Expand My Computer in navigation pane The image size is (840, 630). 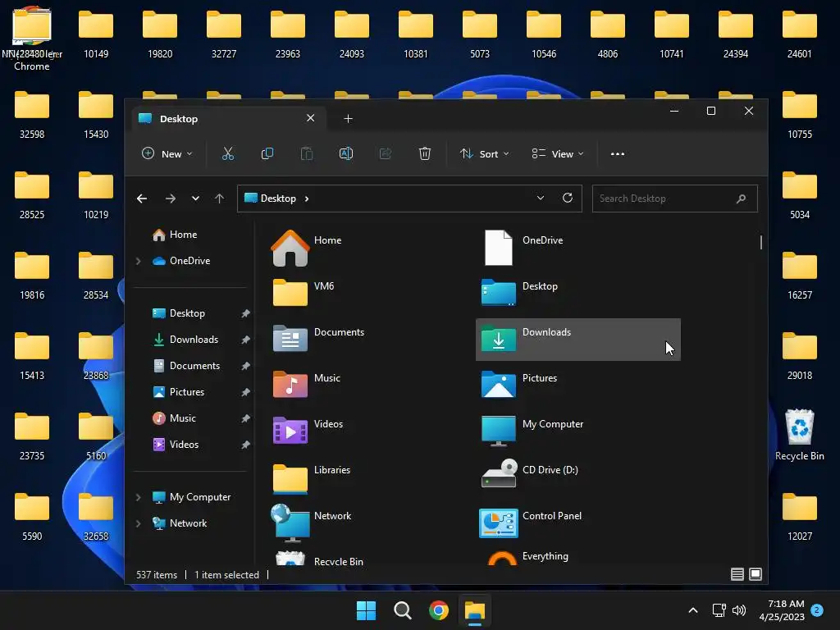point(138,497)
